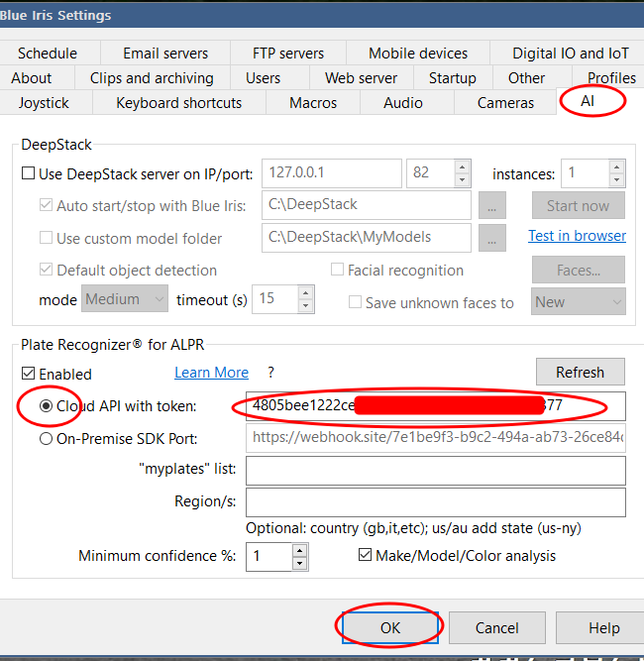
Task: Click the MyModels folder path field
Action: (367, 237)
